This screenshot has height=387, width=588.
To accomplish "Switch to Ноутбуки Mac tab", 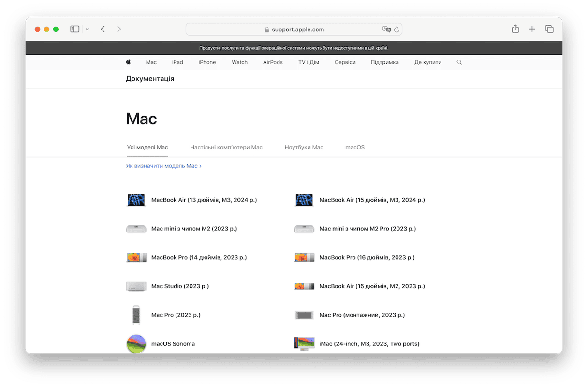I will point(304,147).
